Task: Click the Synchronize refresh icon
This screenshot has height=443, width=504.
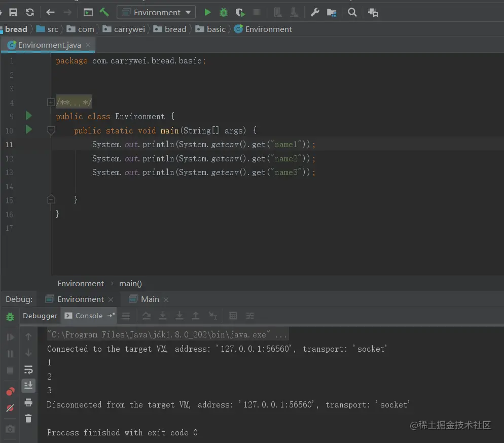Action: coord(30,12)
